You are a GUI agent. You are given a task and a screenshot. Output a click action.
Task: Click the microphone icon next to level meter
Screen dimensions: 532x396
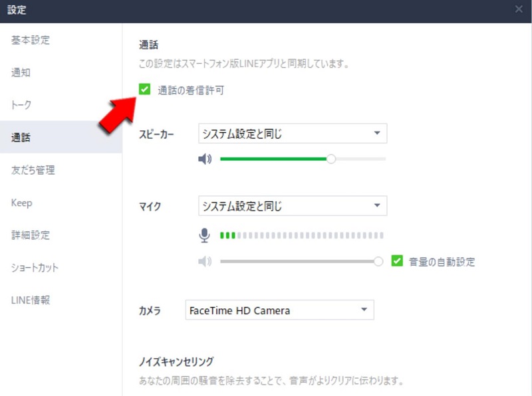pyautogui.click(x=204, y=235)
